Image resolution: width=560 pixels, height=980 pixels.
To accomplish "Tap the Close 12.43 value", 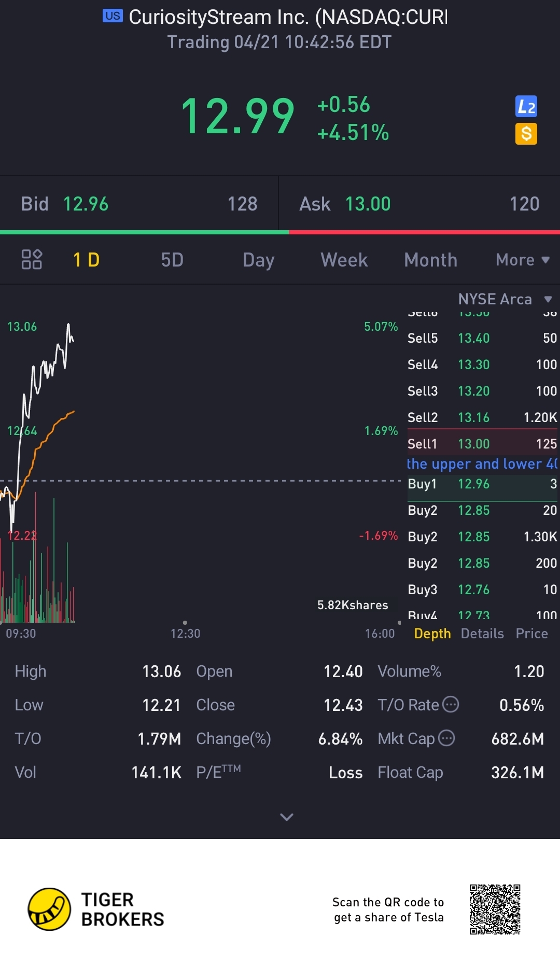I will pyautogui.click(x=343, y=705).
